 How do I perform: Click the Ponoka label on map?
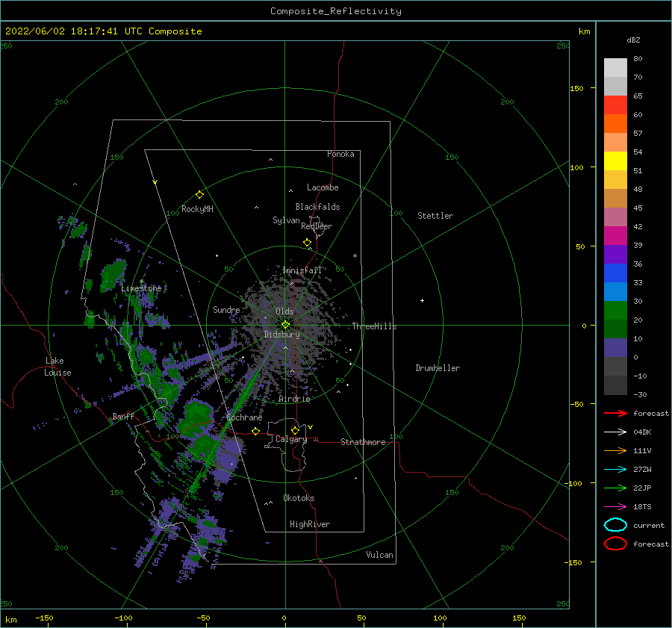340,154
